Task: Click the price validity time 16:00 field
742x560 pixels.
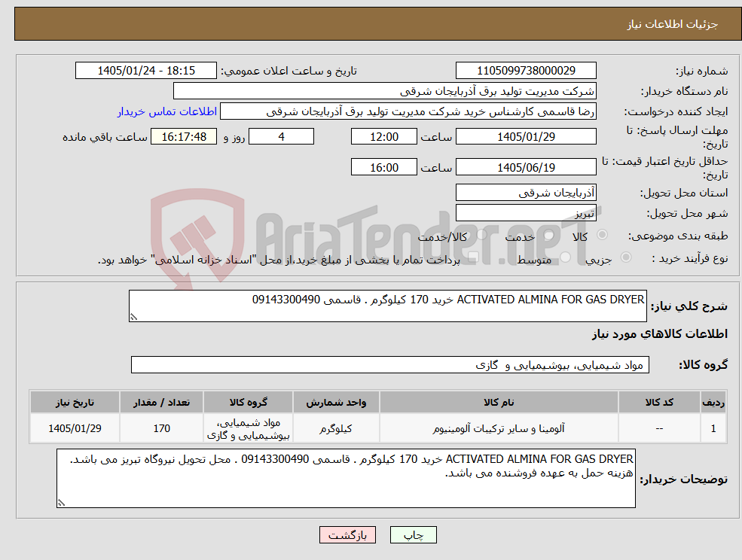Action: coord(383,167)
